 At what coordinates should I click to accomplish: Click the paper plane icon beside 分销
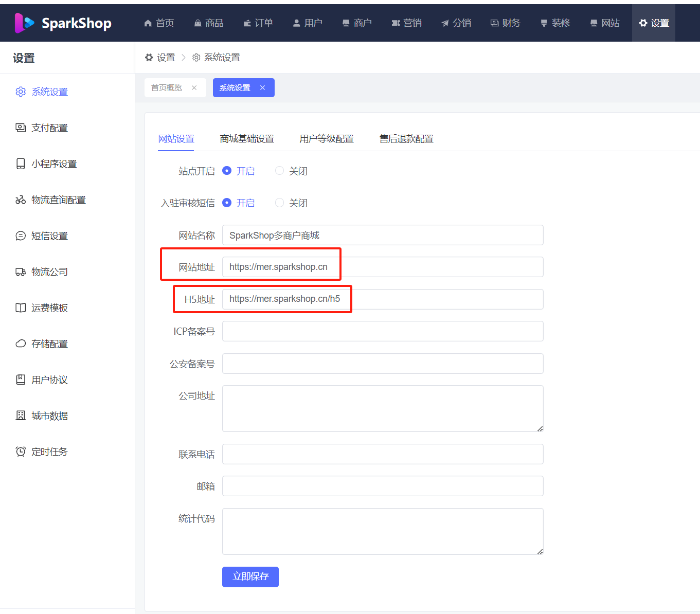coord(445,23)
